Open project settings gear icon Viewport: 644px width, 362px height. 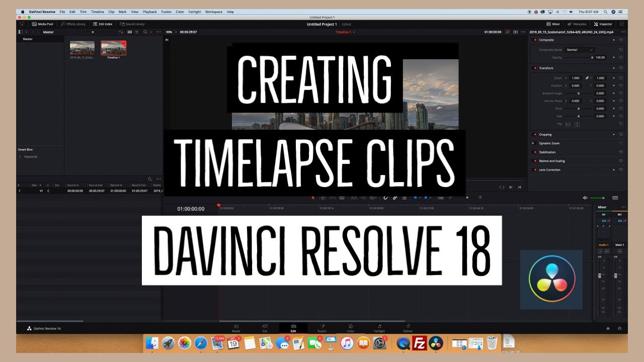pos(619,328)
